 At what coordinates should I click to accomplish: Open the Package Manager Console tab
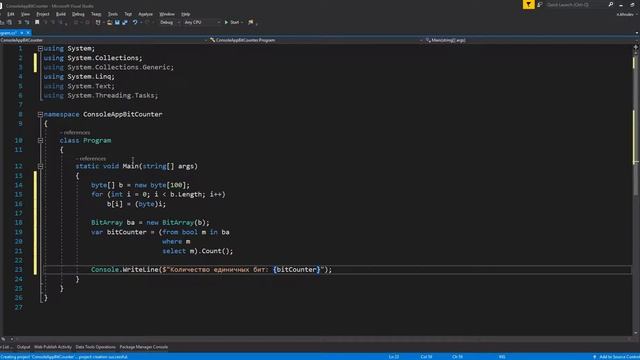[144, 347]
